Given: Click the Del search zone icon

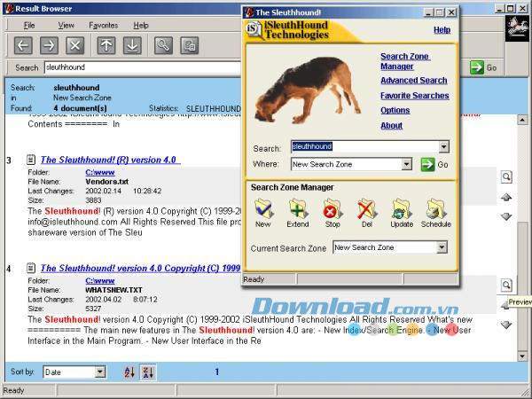Looking at the screenshot, I should 366,213.
